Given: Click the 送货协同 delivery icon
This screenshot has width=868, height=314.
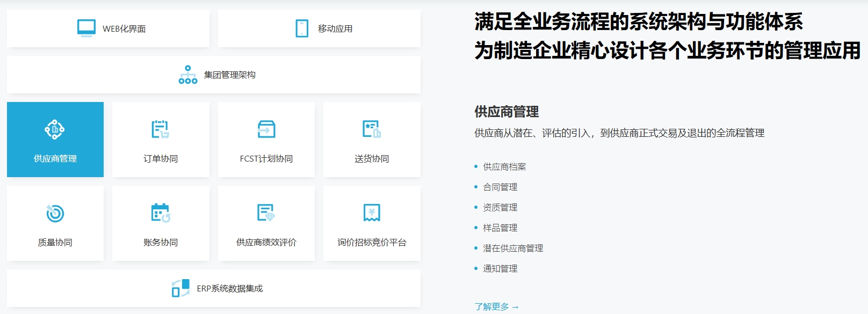Looking at the screenshot, I should pyautogui.click(x=371, y=129).
